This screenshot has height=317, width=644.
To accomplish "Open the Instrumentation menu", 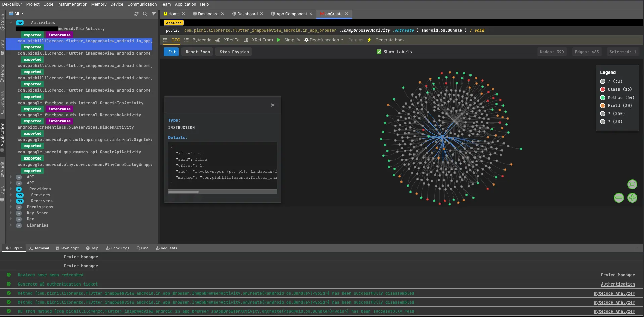I will (x=72, y=4).
